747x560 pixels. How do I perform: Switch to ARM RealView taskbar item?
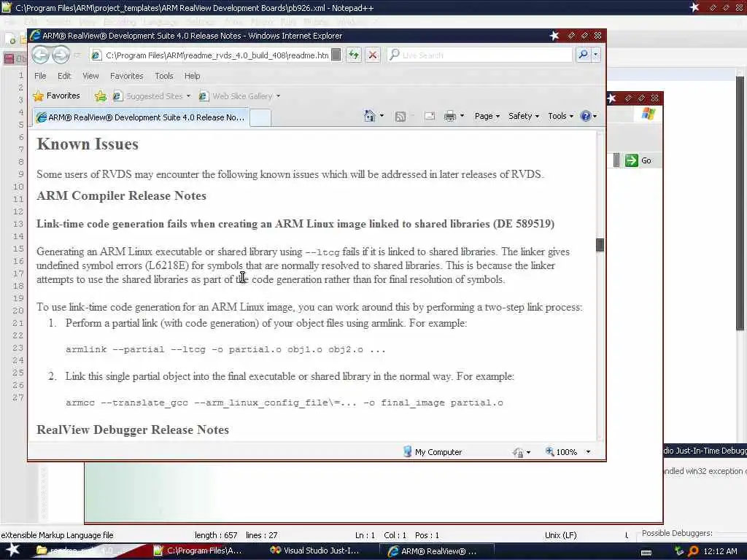[x=436, y=551]
